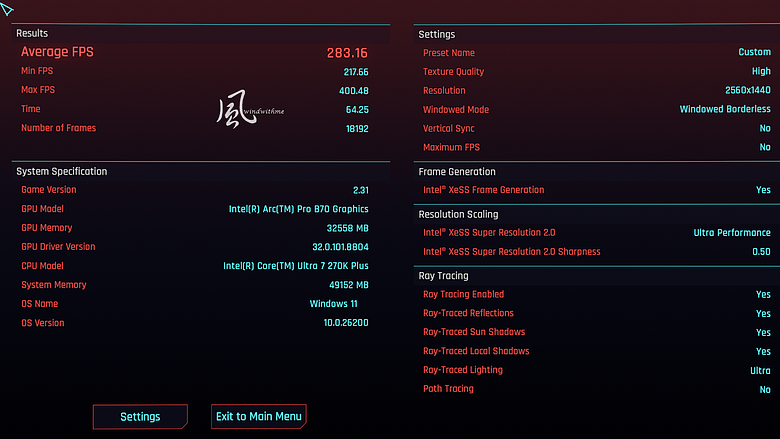
Task: Click Ray-Traced Reflections Yes value
Action: (763, 314)
